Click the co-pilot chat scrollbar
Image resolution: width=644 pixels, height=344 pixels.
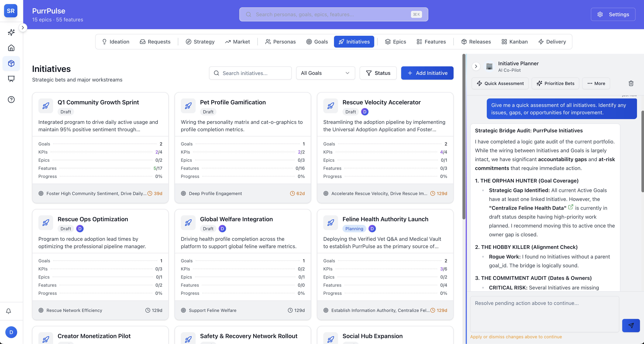(643, 151)
